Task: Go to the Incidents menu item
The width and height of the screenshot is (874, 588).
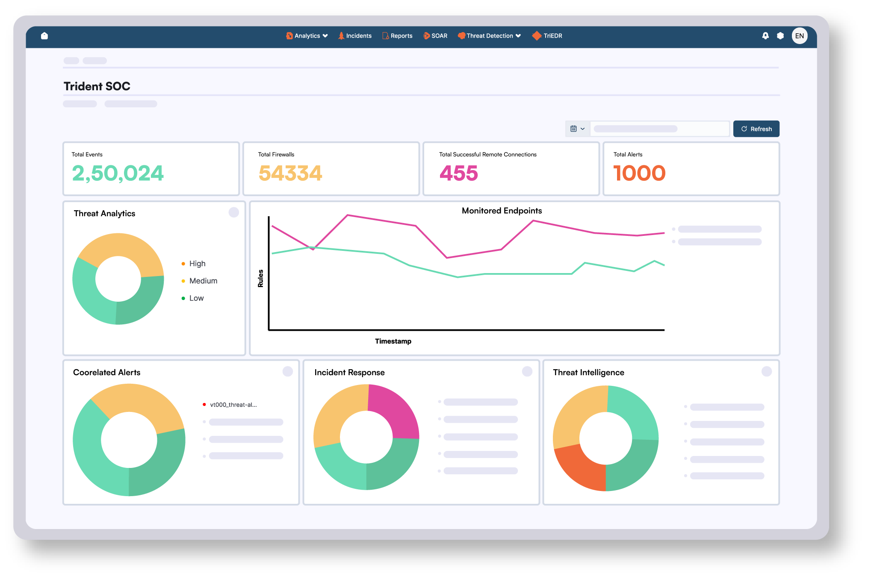Action: 359,36
